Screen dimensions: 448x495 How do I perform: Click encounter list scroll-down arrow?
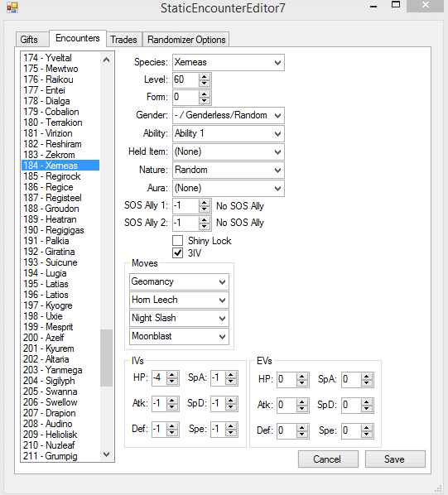(x=106, y=454)
